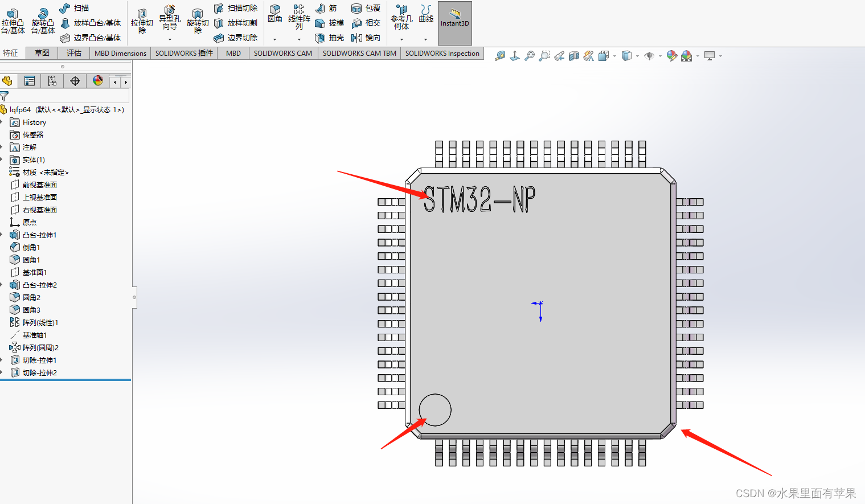Open the ConfigurationManager tab icon
This screenshot has width=865, height=504.
(x=52, y=81)
